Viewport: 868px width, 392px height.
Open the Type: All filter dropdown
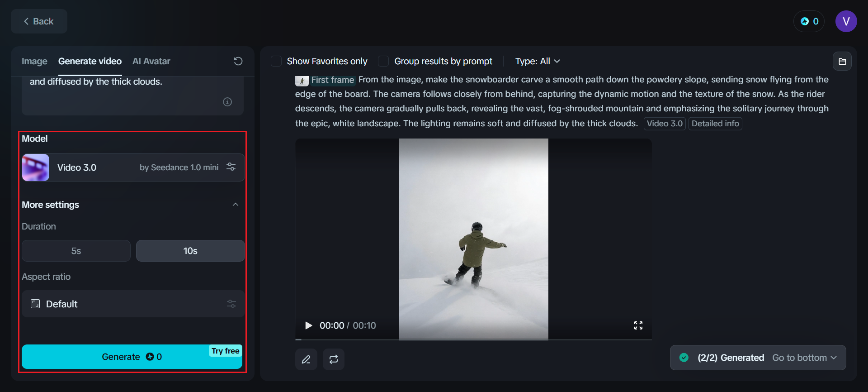[x=538, y=61]
